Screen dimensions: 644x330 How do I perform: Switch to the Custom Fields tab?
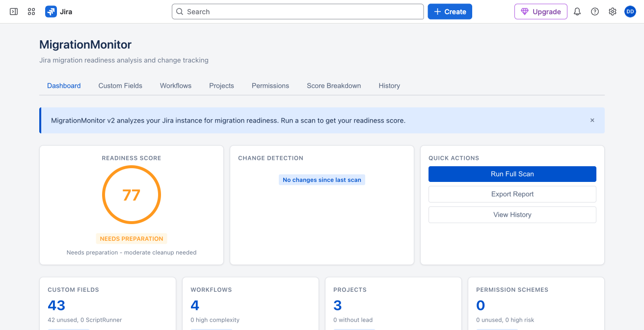click(120, 85)
